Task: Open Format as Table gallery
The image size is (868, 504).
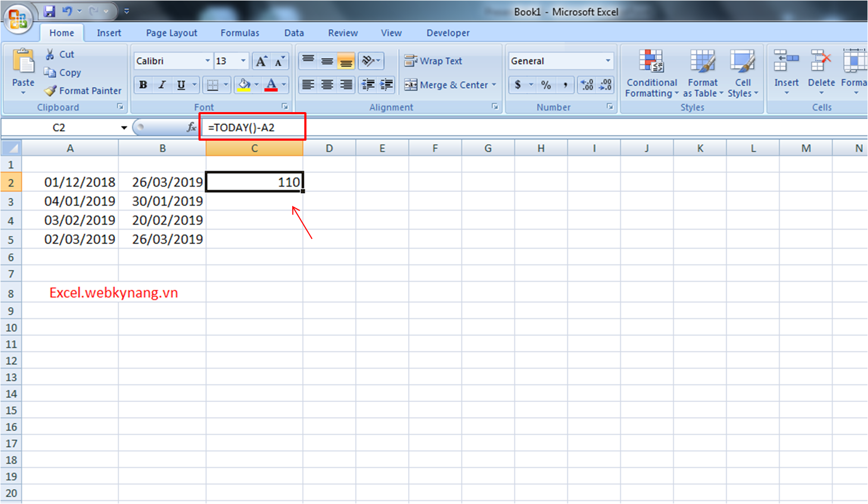Action: [x=703, y=73]
